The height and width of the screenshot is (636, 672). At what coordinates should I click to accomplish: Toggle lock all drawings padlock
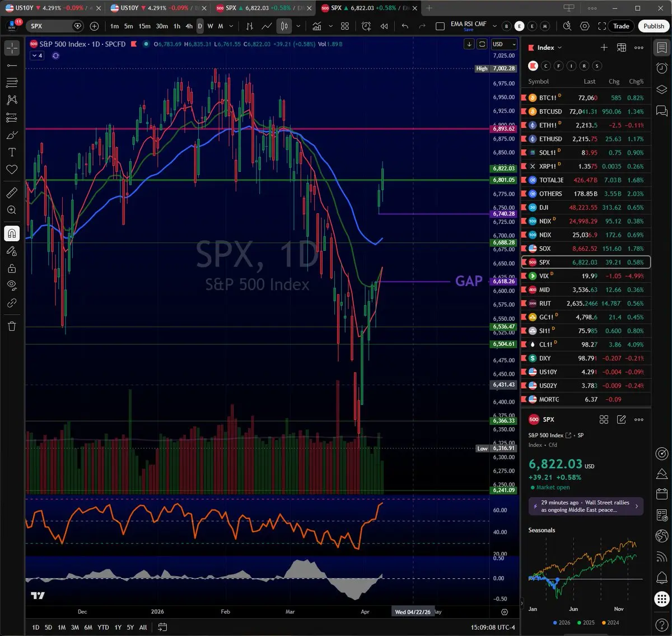[x=12, y=268]
